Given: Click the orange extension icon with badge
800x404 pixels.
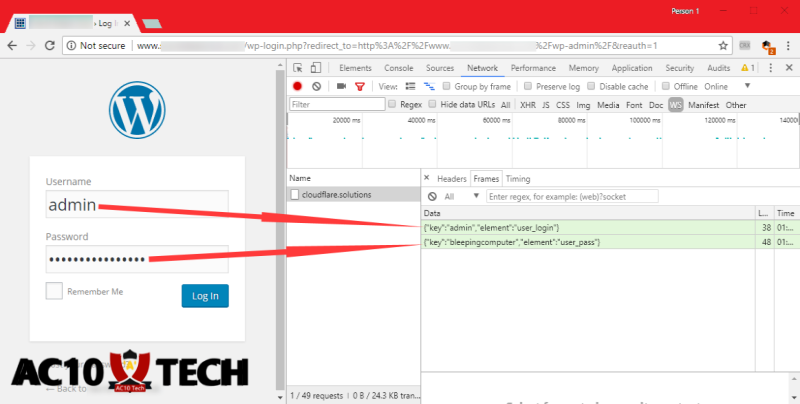Looking at the screenshot, I should tap(767, 46).
